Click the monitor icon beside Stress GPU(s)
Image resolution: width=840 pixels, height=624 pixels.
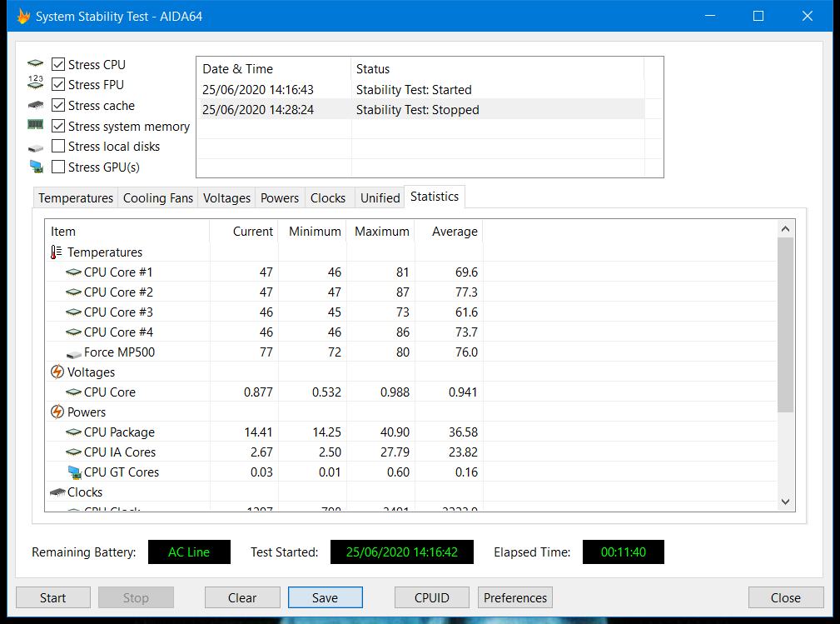coord(37,167)
